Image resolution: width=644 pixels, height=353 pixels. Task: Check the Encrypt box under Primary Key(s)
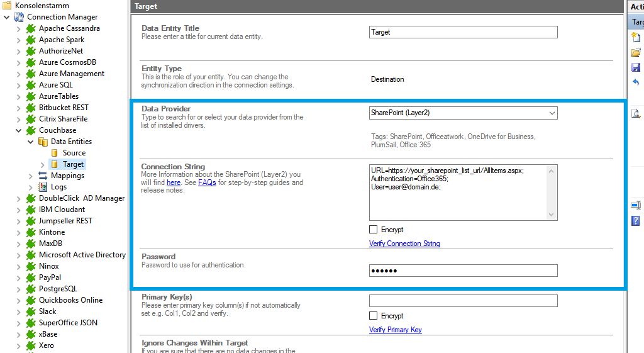coord(374,316)
